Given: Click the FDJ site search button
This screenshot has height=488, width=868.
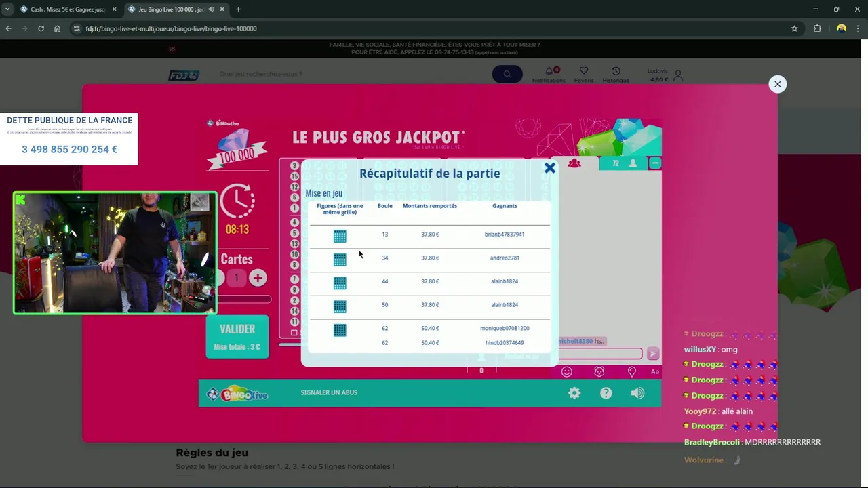Looking at the screenshot, I should (x=507, y=74).
